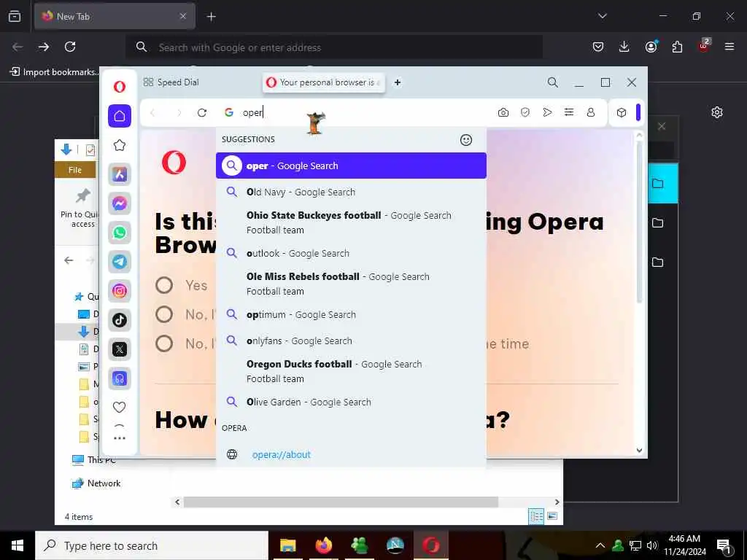
Task: Click Opera profile account icon
Action: coord(591,112)
